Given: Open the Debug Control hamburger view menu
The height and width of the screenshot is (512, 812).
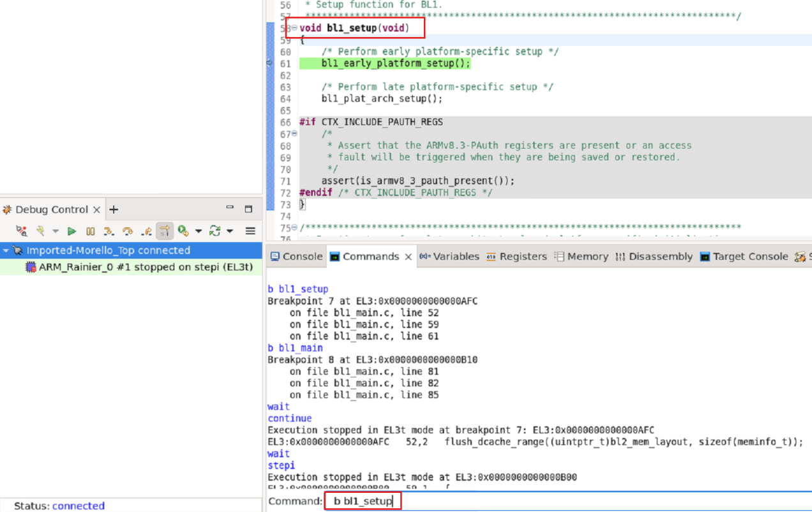Looking at the screenshot, I should pyautogui.click(x=250, y=231).
